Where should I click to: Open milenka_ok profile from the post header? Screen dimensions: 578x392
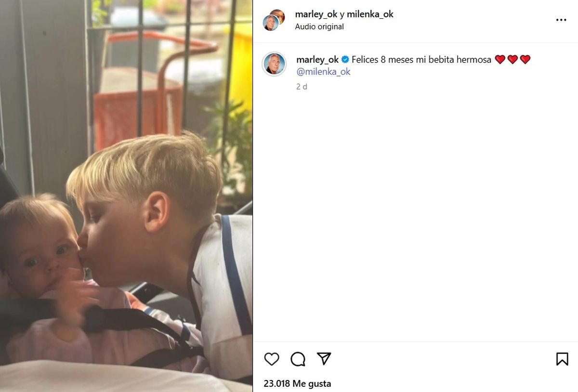click(370, 14)
